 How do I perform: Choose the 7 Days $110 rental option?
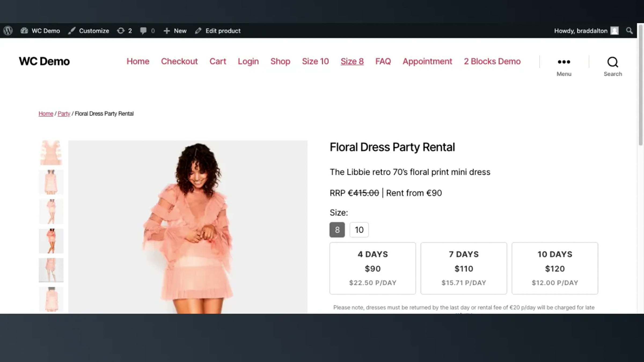464,268
